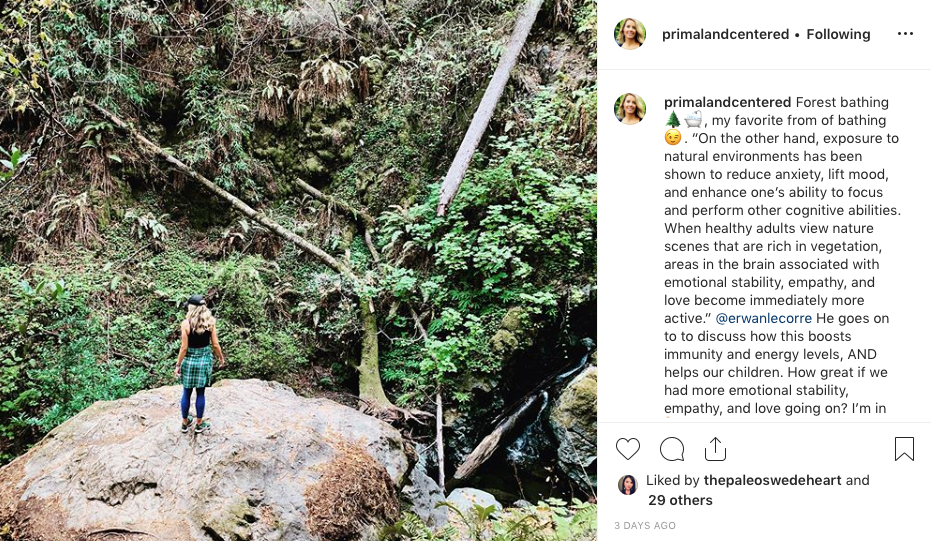Save post with the bookmark icon
The width and height of the screenshot is (931, 541).
pyautogui.click(x=904, y=449)
